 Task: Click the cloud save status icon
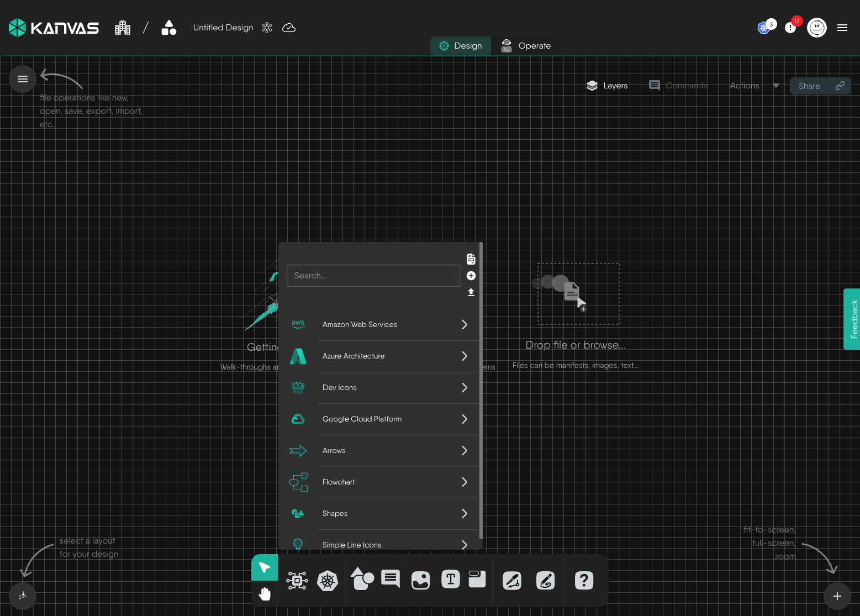(289, 28)
